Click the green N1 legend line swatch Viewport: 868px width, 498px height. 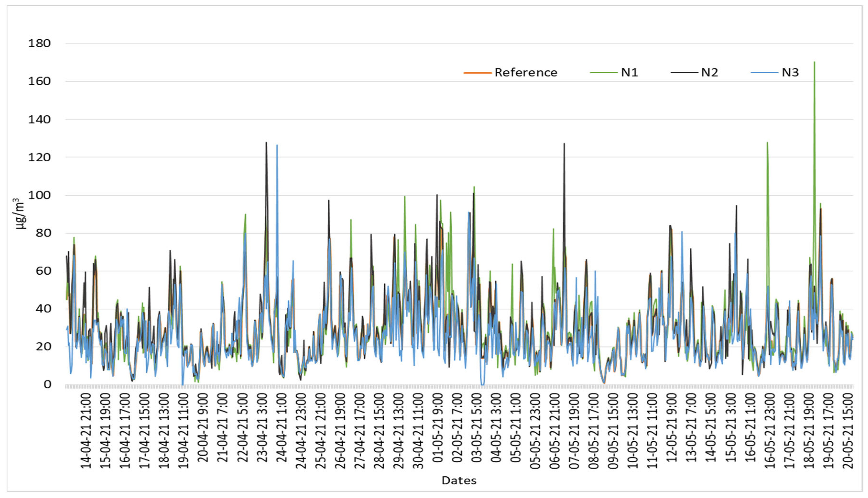click(603, 73)
